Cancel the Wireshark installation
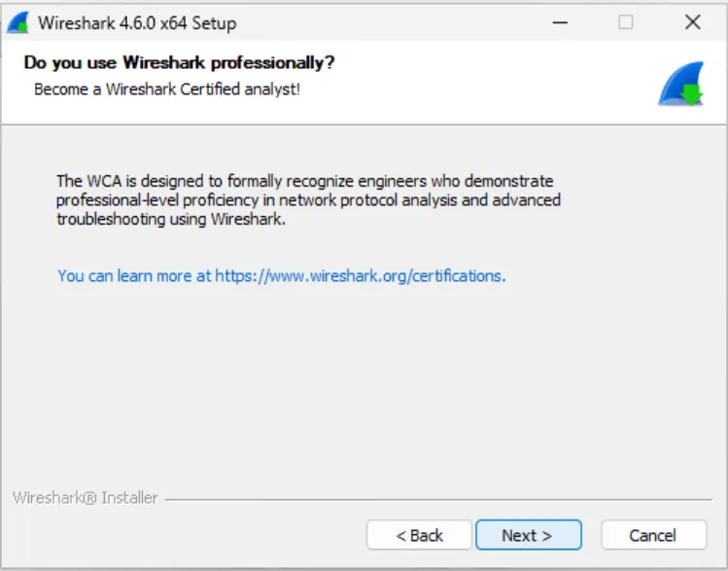The image size is (728, 571). tap(652, 535)
